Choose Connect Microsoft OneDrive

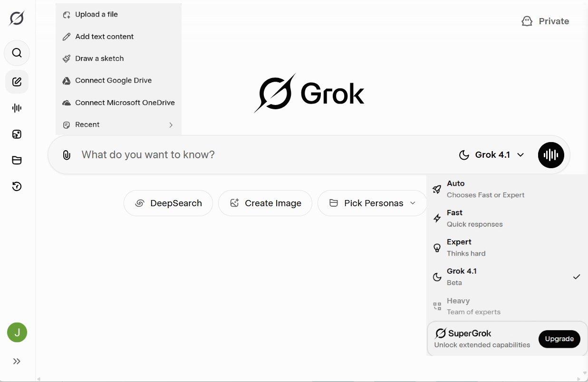tap(118, 103)
